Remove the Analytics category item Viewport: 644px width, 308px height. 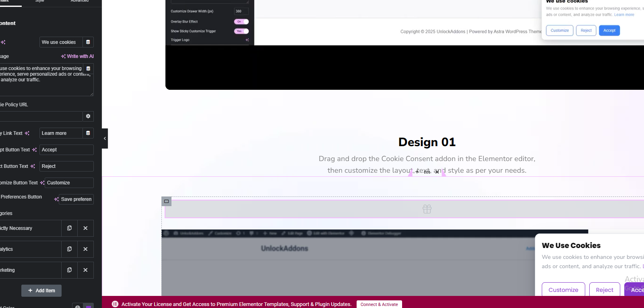tap(85, 249)
